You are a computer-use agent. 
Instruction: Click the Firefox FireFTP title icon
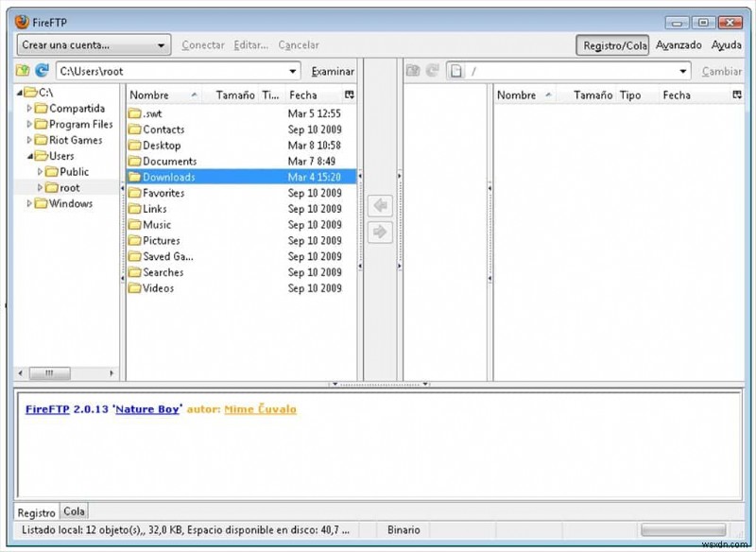pos(22,22)
